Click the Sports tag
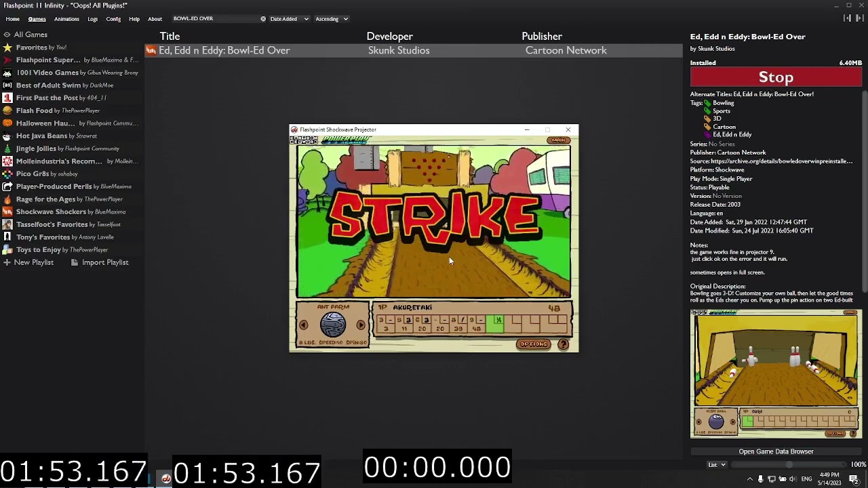The image size is (868, 488). (x=722, y=111)
